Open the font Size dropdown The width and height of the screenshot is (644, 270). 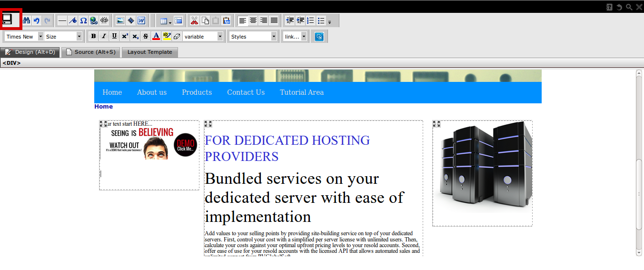pyautogui.click(x=63, y=37)
